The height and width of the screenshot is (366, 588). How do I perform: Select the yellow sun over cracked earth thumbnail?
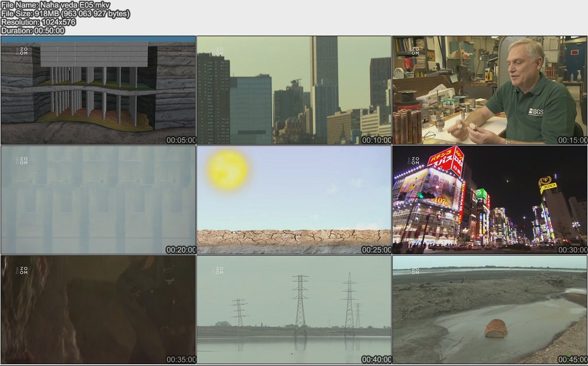294,200
